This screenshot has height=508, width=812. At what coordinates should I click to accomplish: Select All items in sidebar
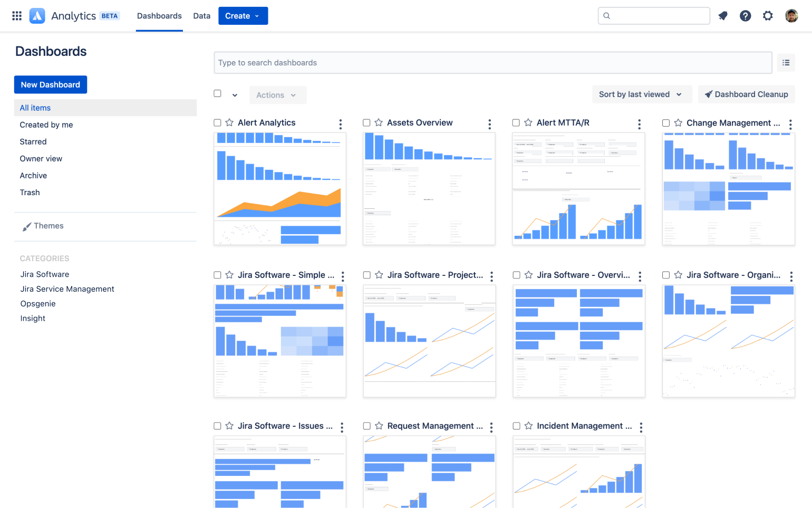(x=105, y=108)
